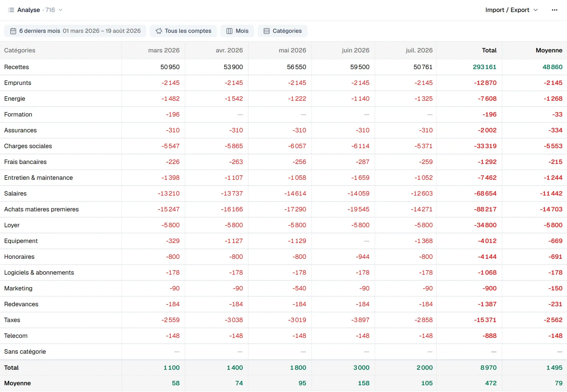Open the Recettes category row
This screenshot has height=392, width=567.
[x=283, y=67]
